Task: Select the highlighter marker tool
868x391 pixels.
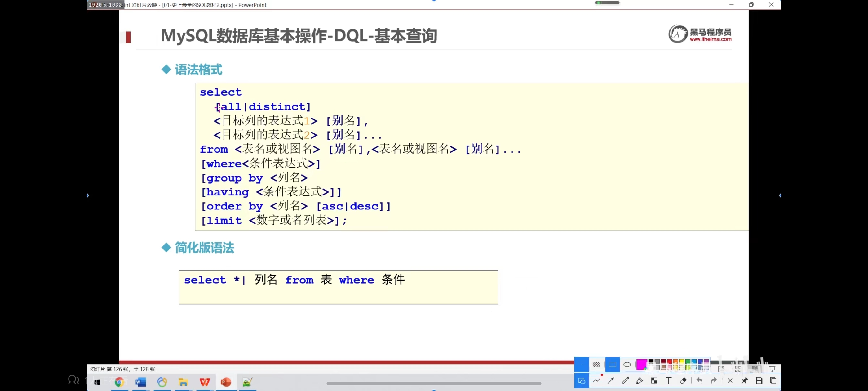Action: click(x=640, y=380)
